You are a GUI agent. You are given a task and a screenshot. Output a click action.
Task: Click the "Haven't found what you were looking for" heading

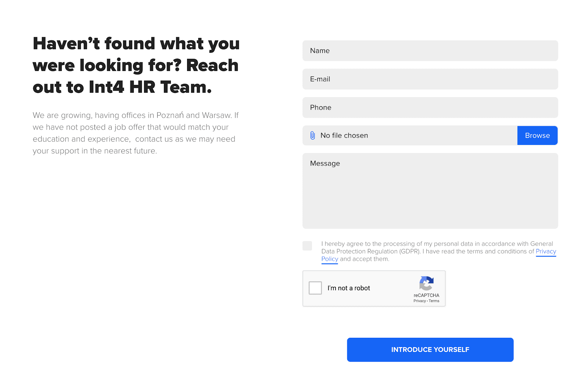pos(136,65)
